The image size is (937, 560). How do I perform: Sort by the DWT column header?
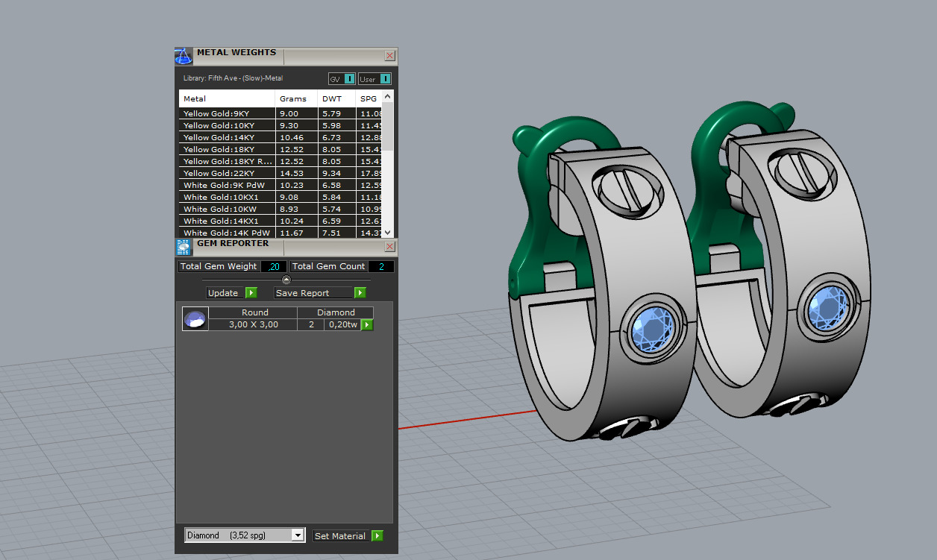point(336,98)
